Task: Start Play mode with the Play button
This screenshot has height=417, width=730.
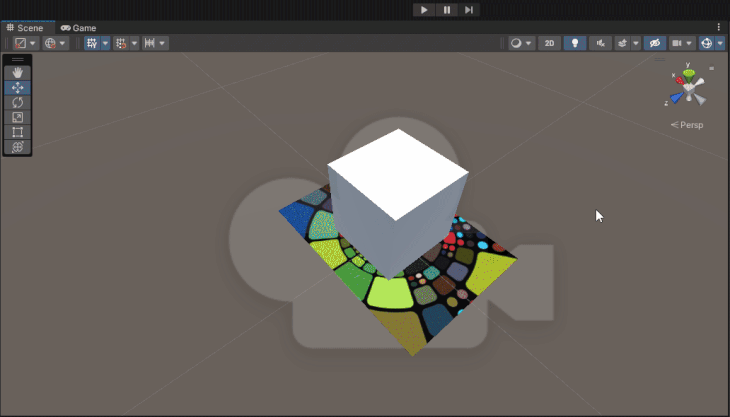Action: coord(424,10)
